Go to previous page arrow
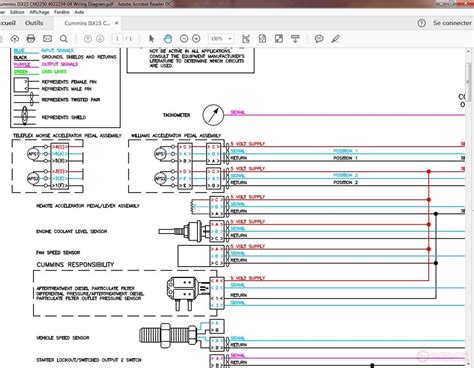The height and width of the screenshot is (368, 474). (88, 39)
